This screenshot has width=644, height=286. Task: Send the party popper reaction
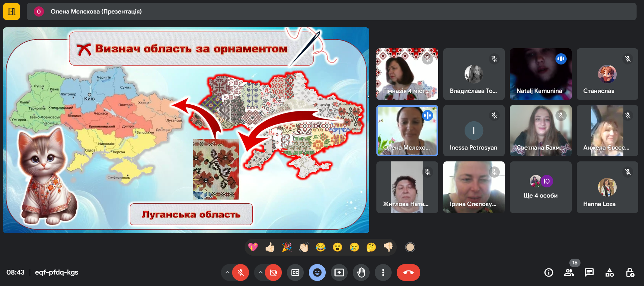pos(287,248)
